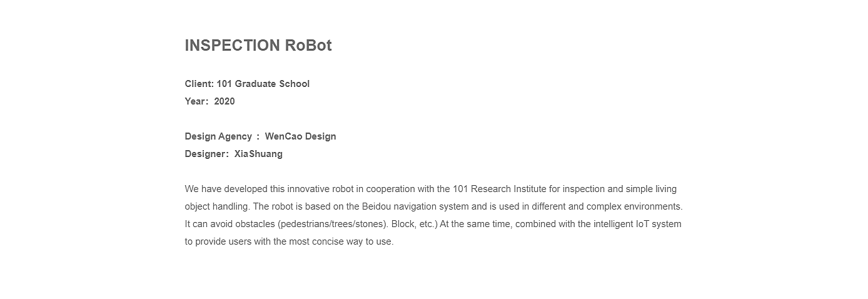Select the XiaShuang designer name
Viewport: 868px width, 299px height.
(258, 154)
